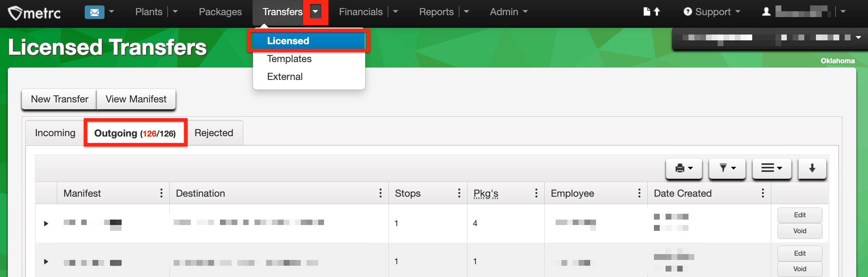This screenshot has width=868, height=277.
Task: Click Edit on the 4-package transfer row
Action: click(x=800, y=215)
